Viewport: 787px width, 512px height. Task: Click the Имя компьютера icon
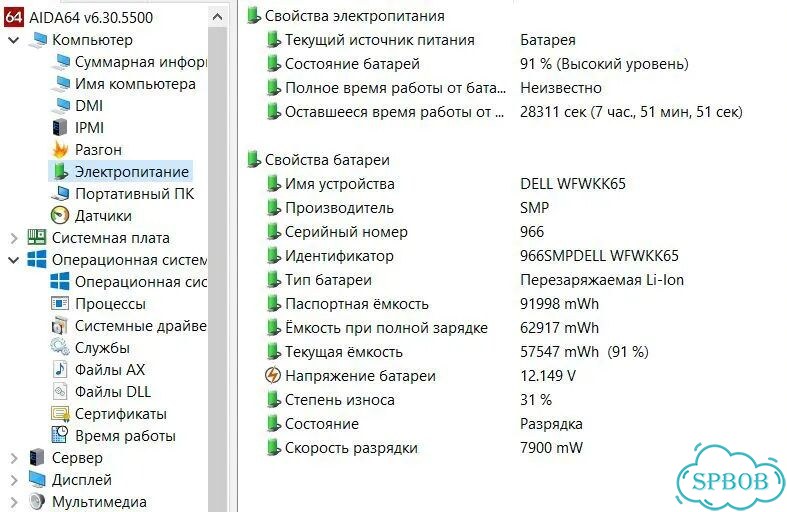(x=61, y=84)
